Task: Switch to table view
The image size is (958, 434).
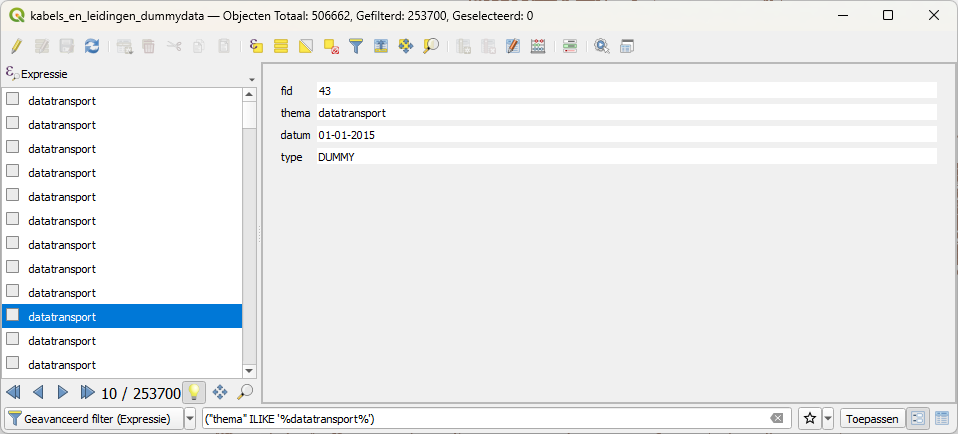Action: click(942, 419)
